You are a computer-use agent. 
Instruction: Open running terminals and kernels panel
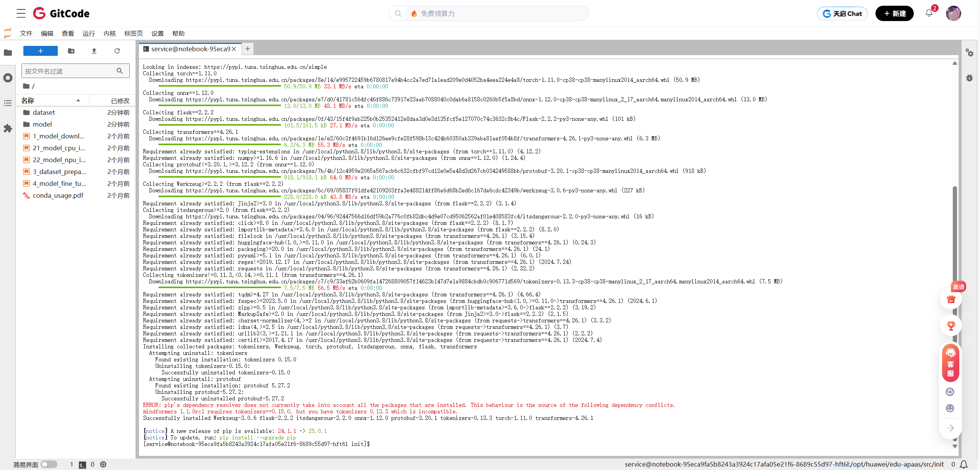[8, 78]
